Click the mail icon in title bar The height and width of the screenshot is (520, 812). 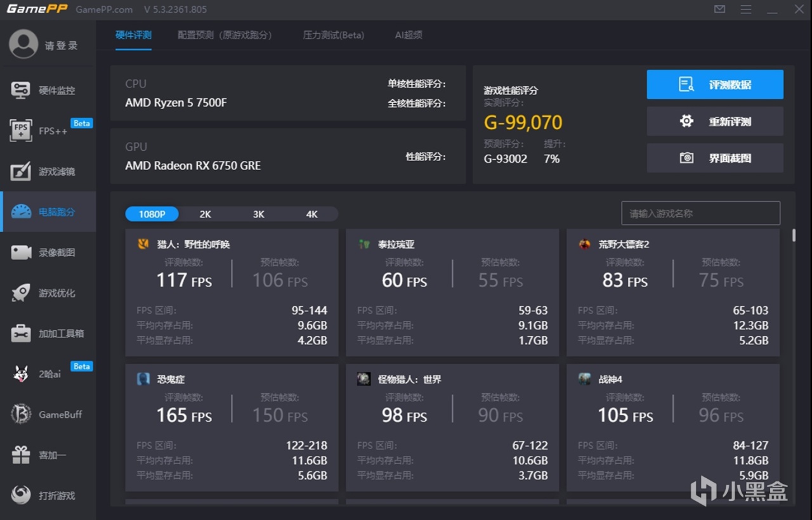click(719, 10)
